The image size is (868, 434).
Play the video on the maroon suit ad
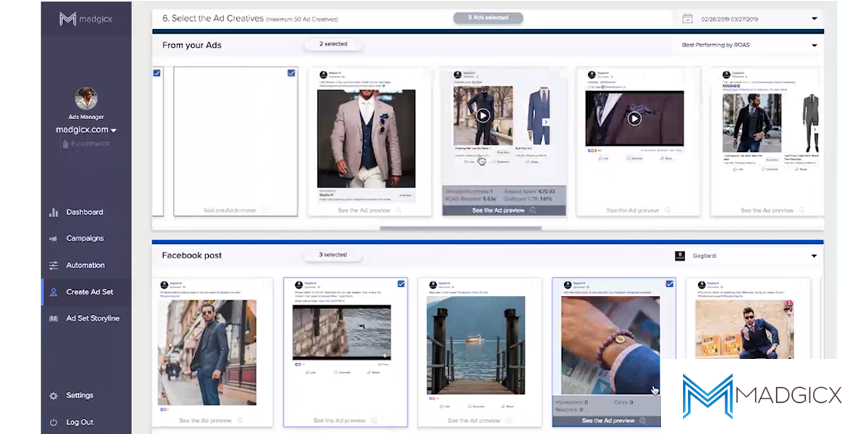[634, 118]
